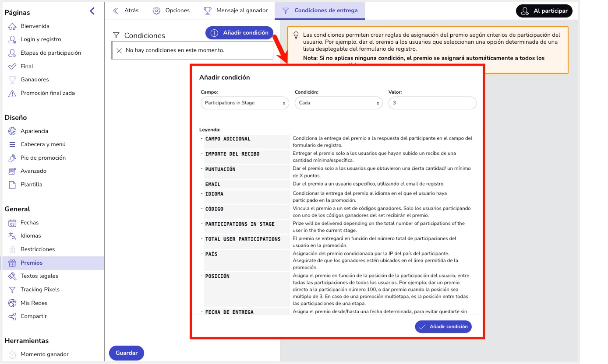Open the Login y registro page
Viewport: 608px width, 364px height.
41,39
